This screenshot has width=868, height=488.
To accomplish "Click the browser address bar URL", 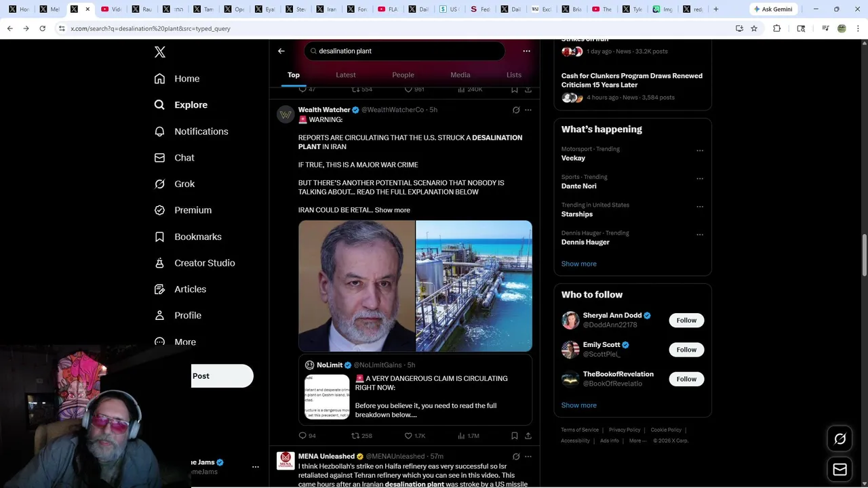I will pyautogui.click(x=151, y=28).
